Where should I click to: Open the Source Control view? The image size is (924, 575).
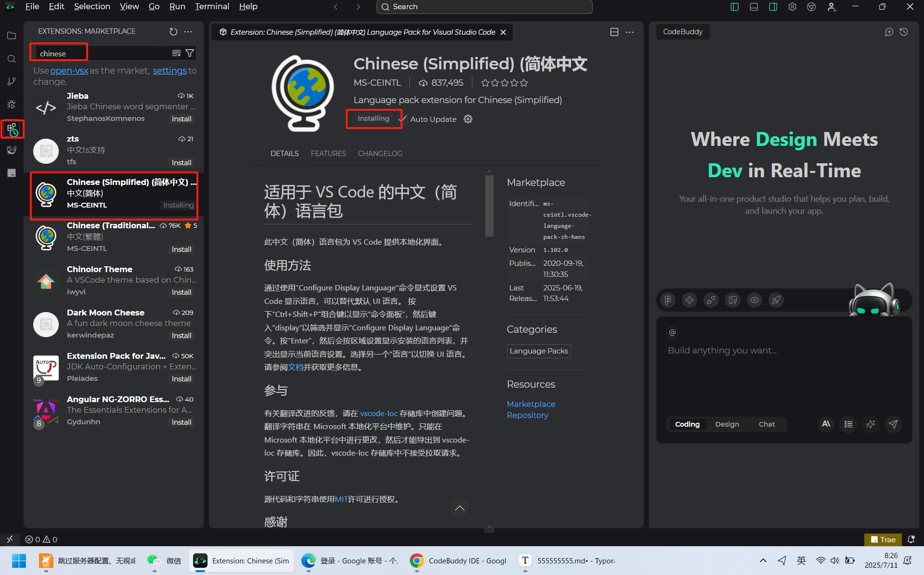click(12, 81)
